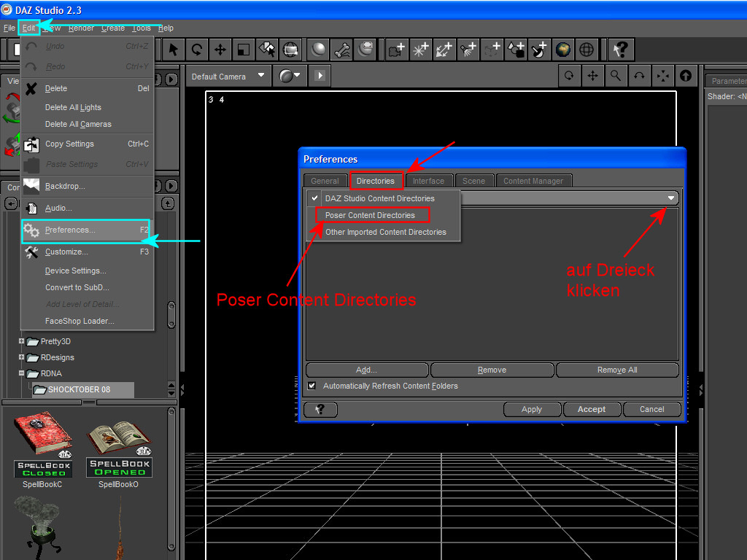
Task: Select the Directories tab
Action: point(376,181)
